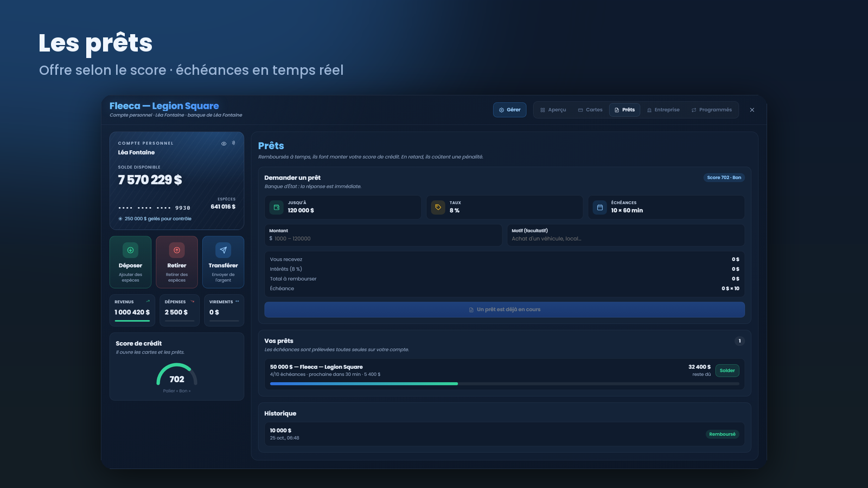Click the '641 016 $' cash amount
Image resolution: width=868 pixels, height=488 pixels.
pos(223,207)
